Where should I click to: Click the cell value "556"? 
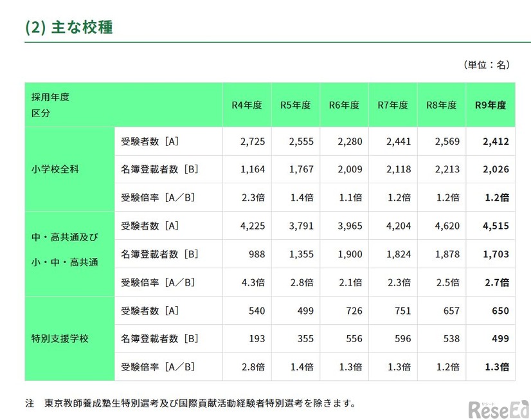tap(354, 339)
